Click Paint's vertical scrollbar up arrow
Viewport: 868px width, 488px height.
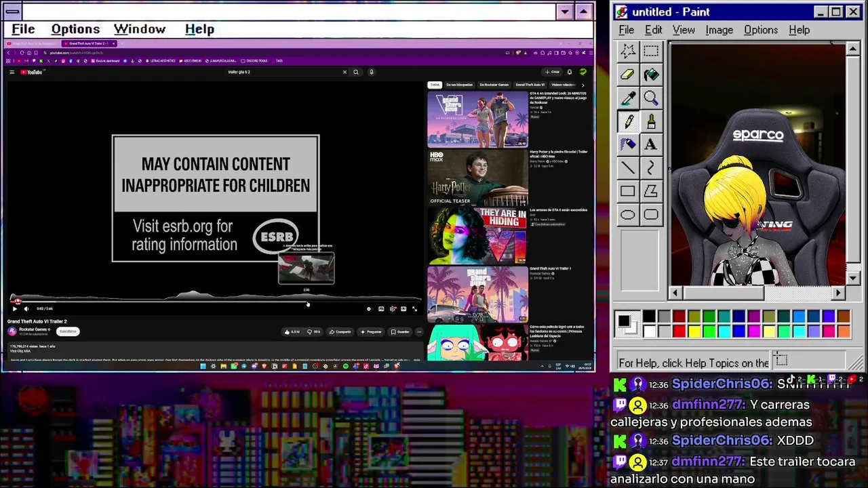click(853, 49)
